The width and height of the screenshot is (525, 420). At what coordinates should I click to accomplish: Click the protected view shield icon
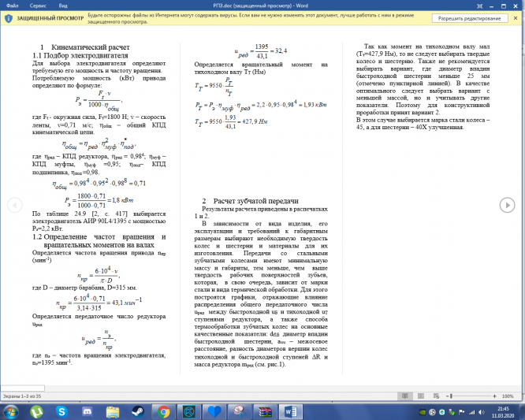[x=9, y=18]
